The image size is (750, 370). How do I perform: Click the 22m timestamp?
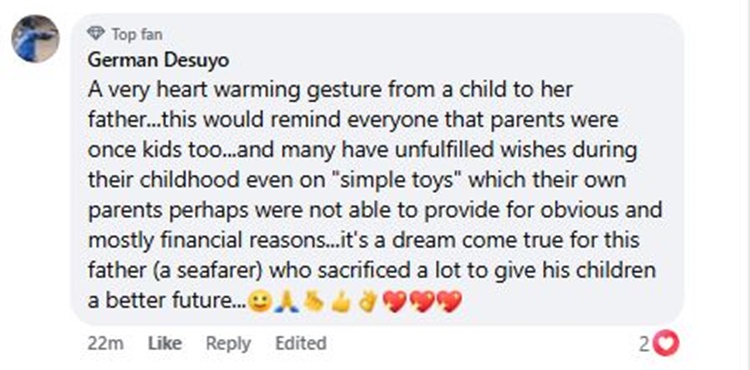106,344
